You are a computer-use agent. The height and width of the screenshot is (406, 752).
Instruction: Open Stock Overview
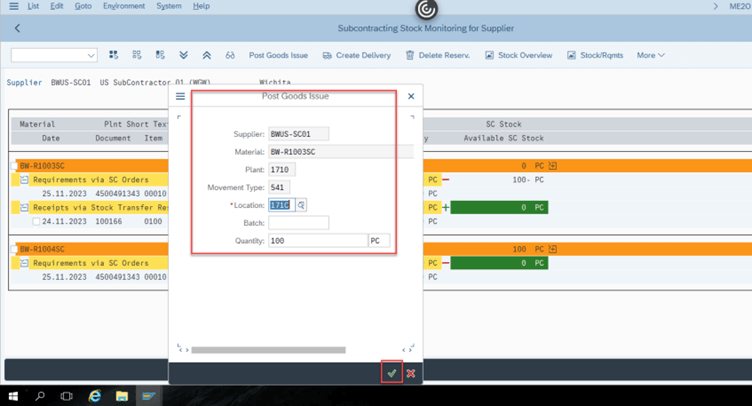click(x=518, y=55)
